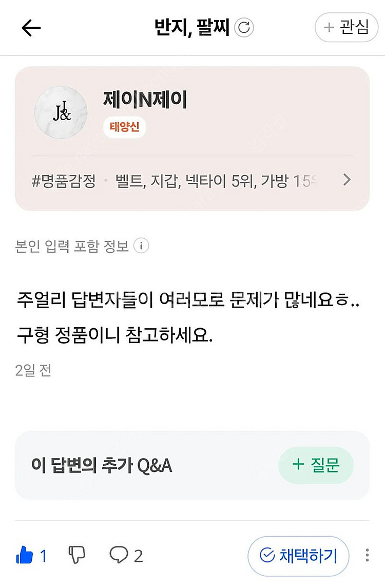Expand profile details with the right chevron
The height and width of the screenshot is (588, 385).
[x=347, y=180]
